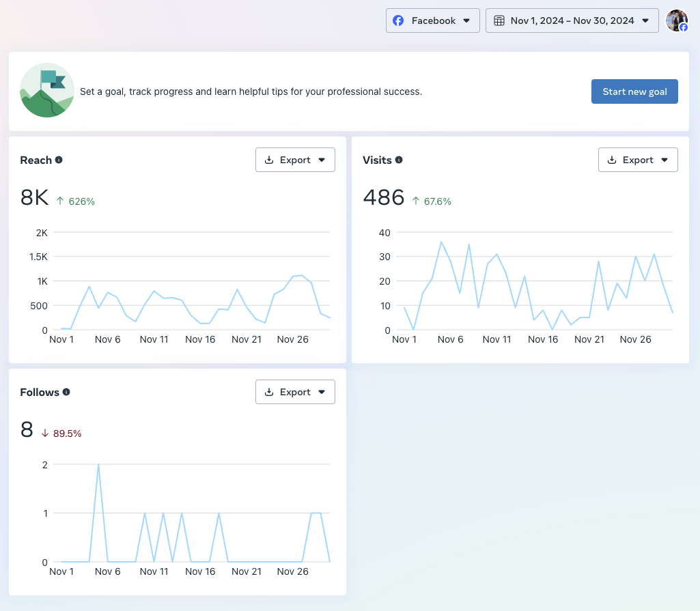Click the Start new goal button

[634, 91]
